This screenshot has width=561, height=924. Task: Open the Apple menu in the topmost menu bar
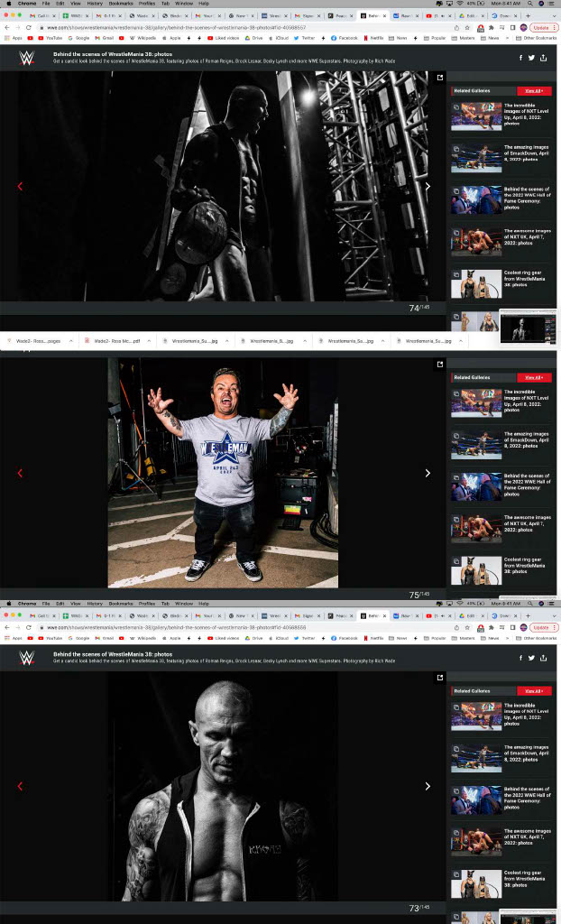point(7,4)
